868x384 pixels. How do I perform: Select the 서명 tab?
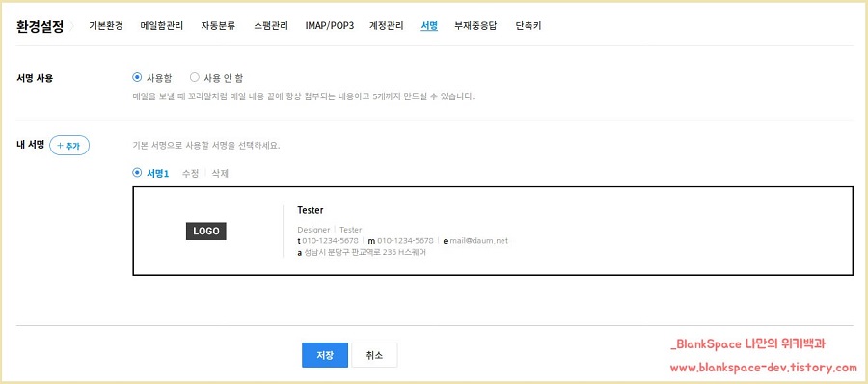click(x=429, y=25)
